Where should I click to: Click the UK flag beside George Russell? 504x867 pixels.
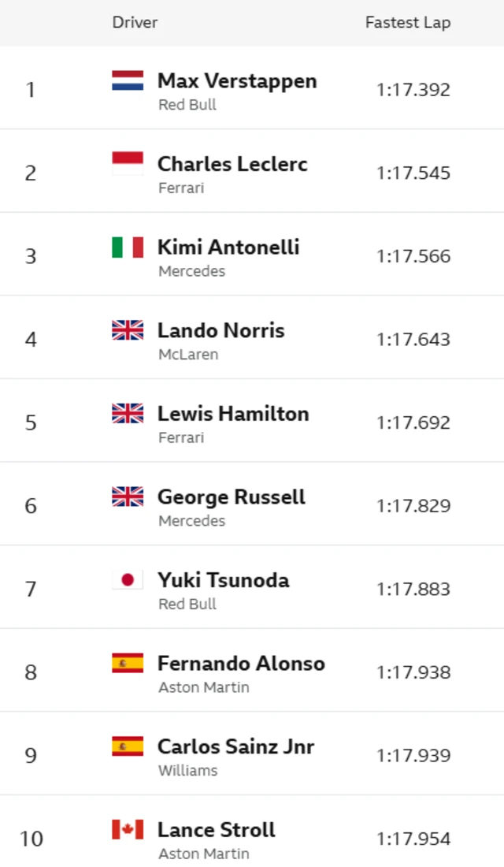point(128,497)
